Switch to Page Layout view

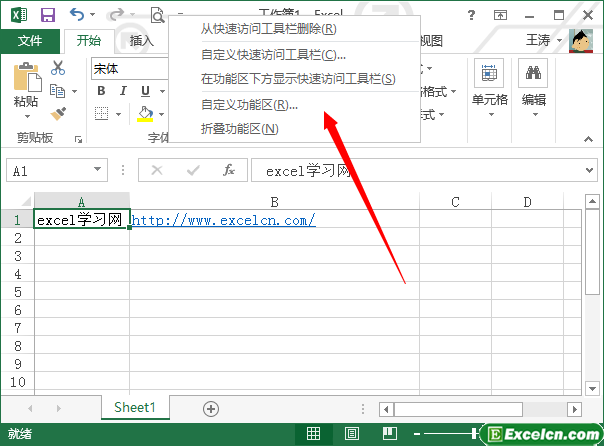point(352,434)
